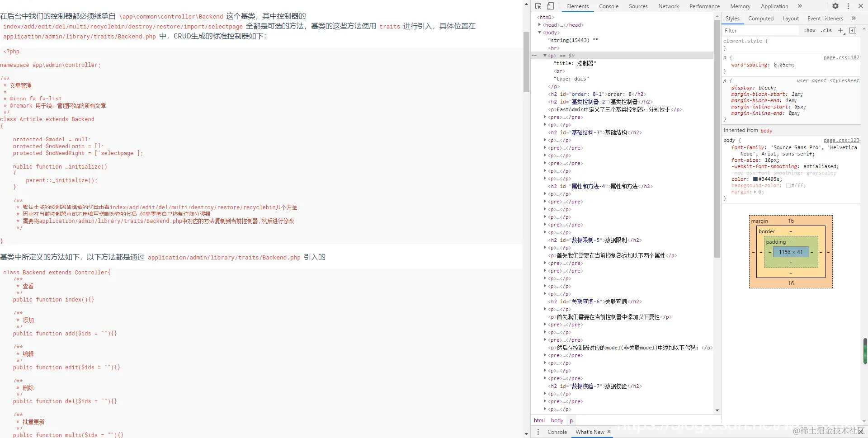Go to the Network tab

668,6
